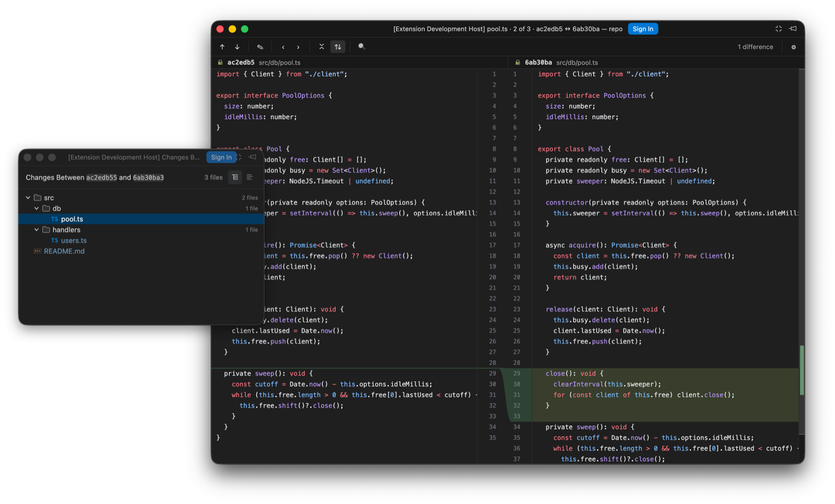Click Sign In in the diff window title bar
This screenshot has width=835, height=504.
(643, 29)
